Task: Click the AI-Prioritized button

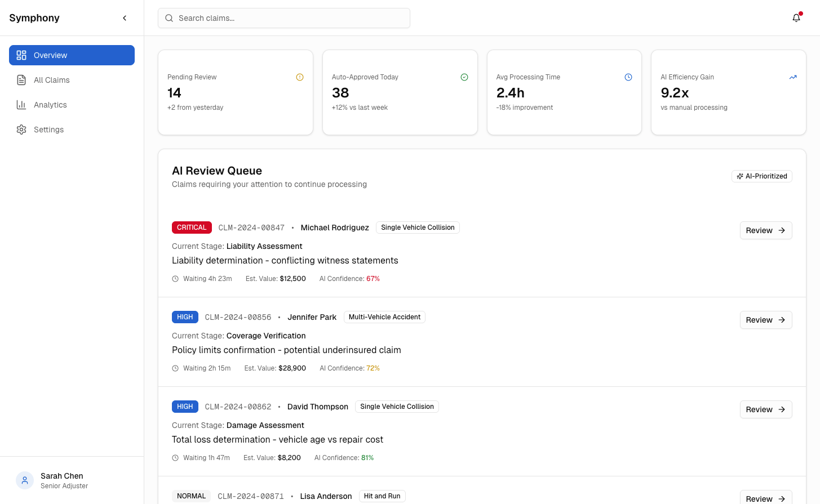Action: pos(761,176)
